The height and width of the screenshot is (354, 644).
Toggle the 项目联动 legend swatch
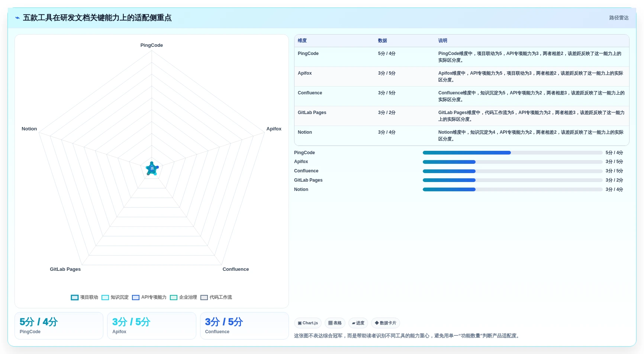pyautogui.click(x=75, y=298)
